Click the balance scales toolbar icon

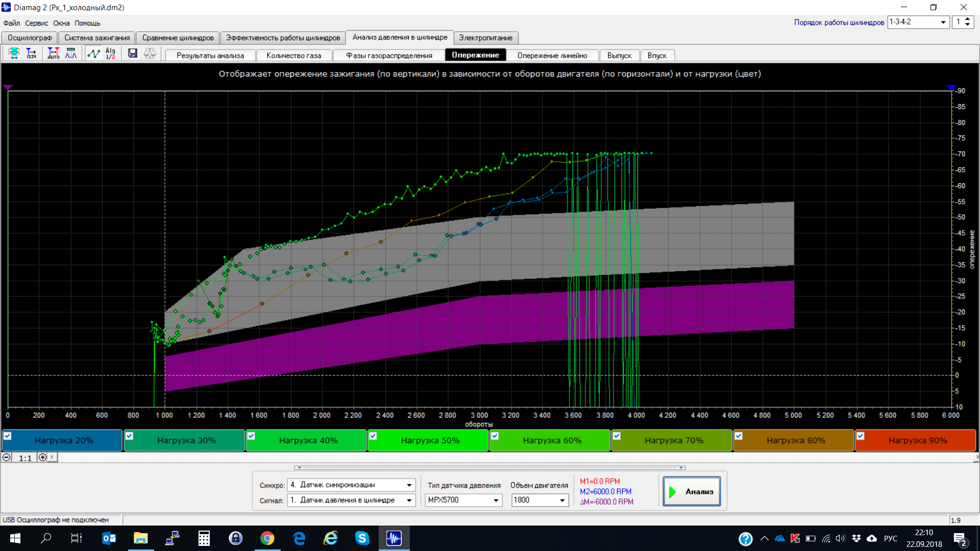click(x=150, y=53)
